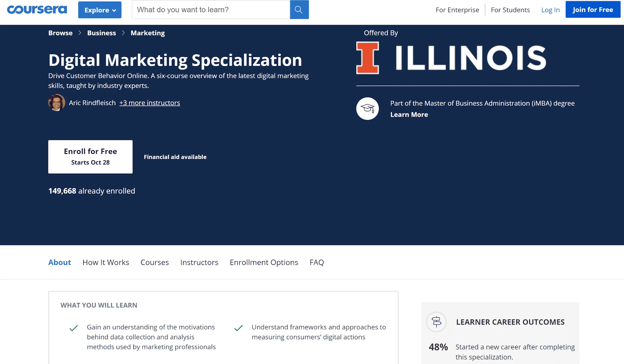Click the chevron after Business breadcrumb

click(123, 33)
